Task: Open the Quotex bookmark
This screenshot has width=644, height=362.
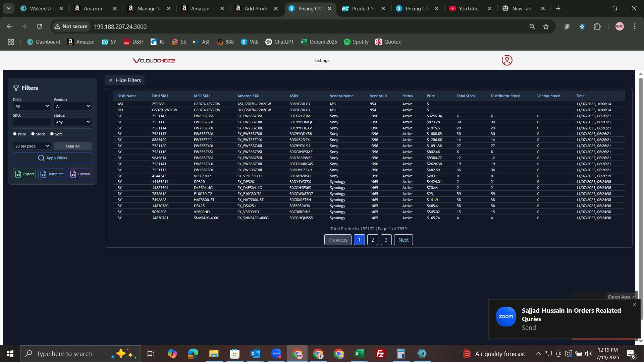Action: 388,42
